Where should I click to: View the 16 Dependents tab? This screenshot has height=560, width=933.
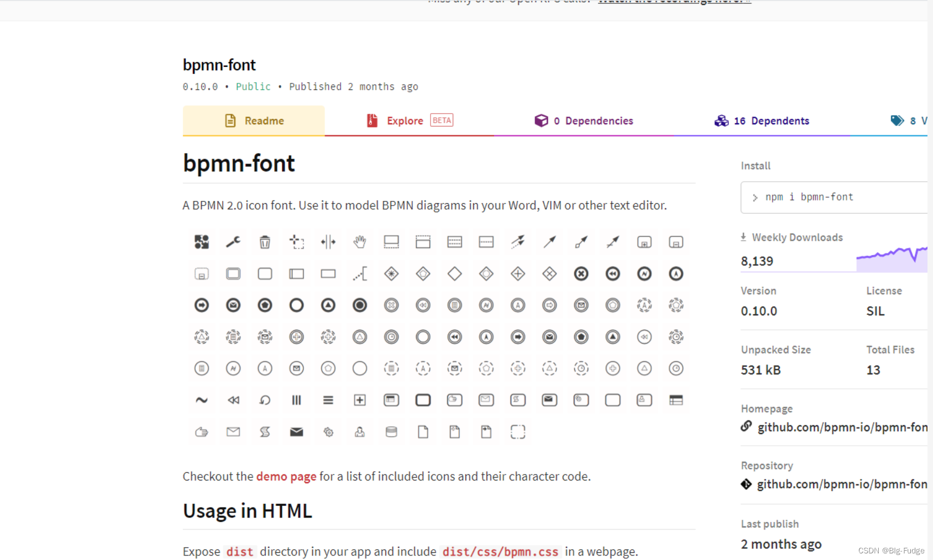762,120
